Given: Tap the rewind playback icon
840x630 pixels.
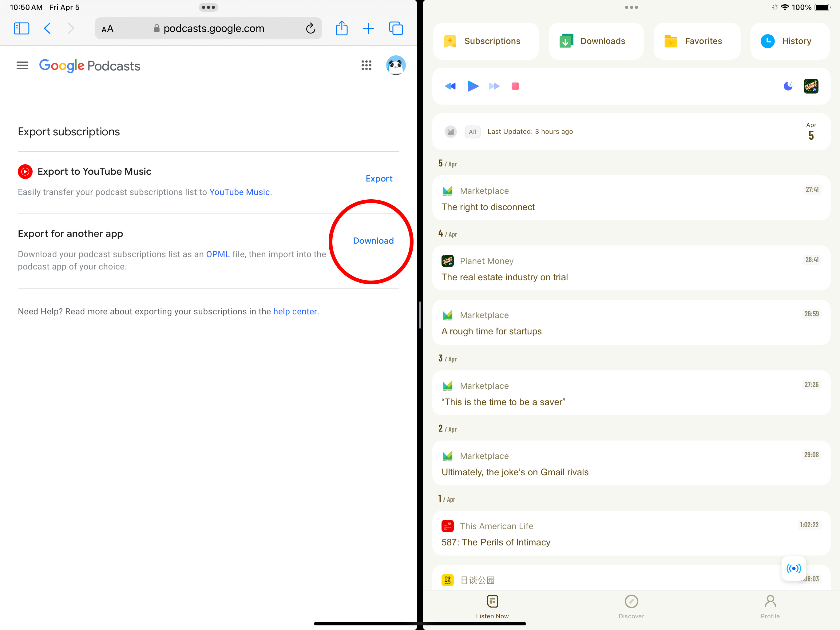Looking at the screenshot, I should click(450, 86).
